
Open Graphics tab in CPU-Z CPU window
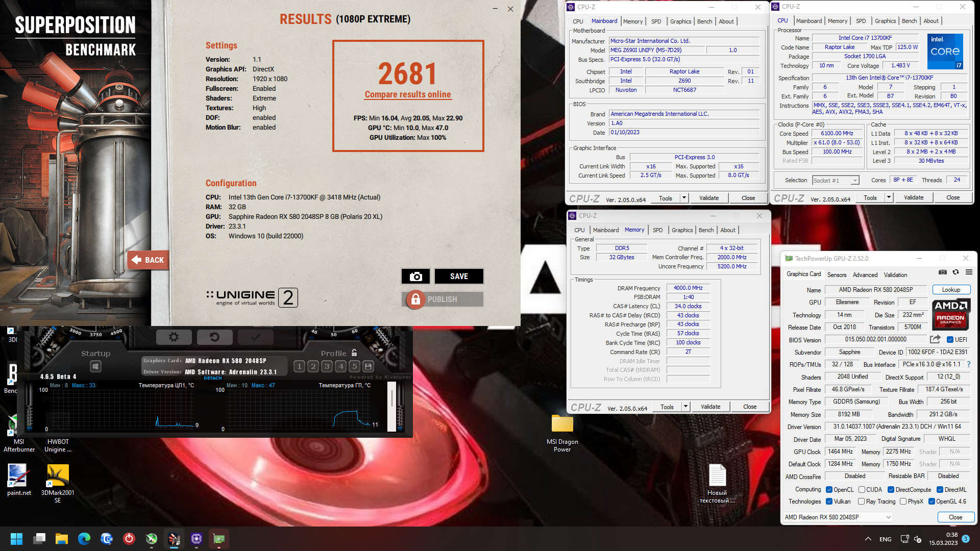tap(885, 21)
